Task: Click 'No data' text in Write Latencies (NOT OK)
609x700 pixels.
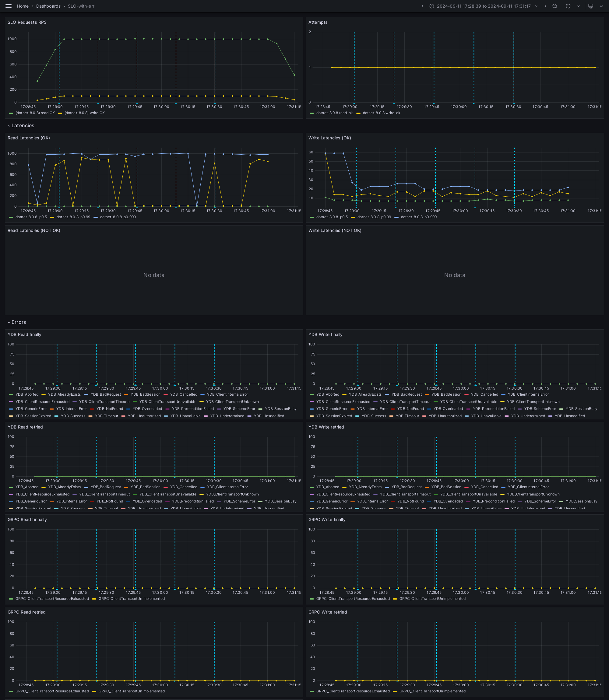Action: 454,275
